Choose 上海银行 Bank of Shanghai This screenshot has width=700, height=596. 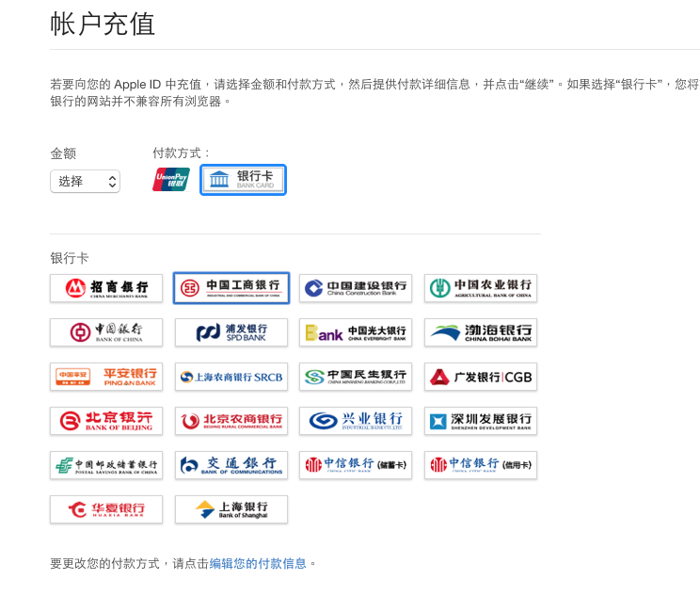tap(231, 509)
